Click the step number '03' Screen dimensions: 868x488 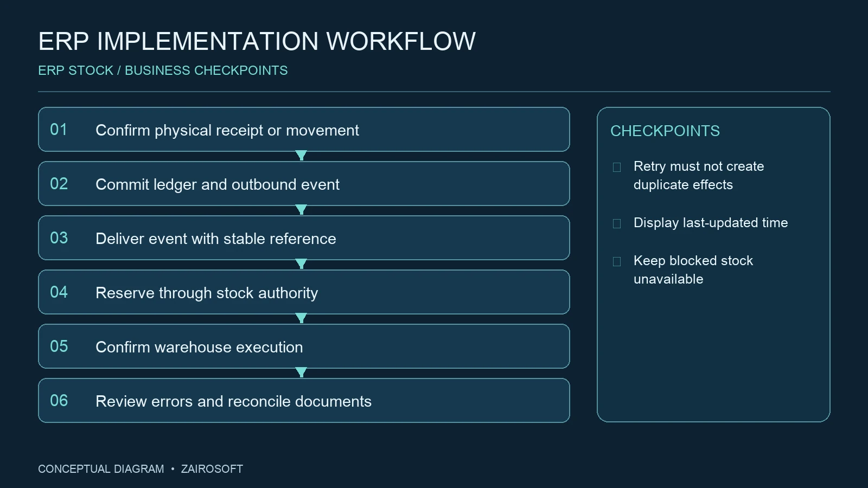coord(59,238)
